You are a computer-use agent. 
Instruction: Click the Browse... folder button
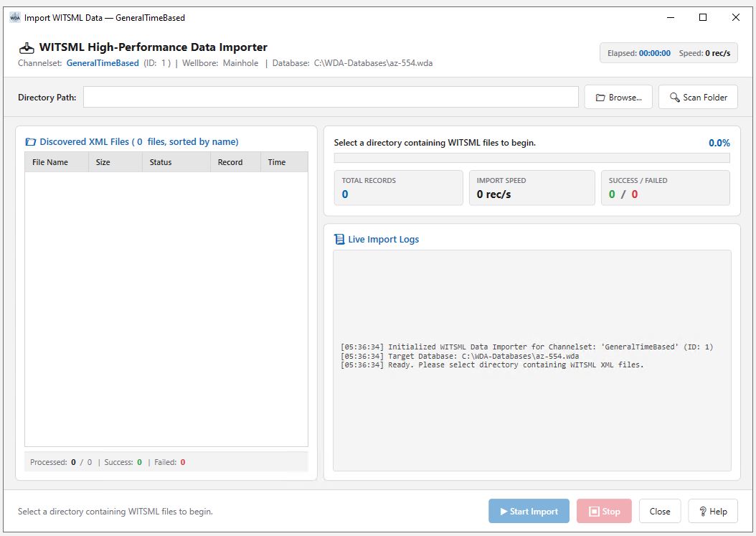click(x=618, y=97)
